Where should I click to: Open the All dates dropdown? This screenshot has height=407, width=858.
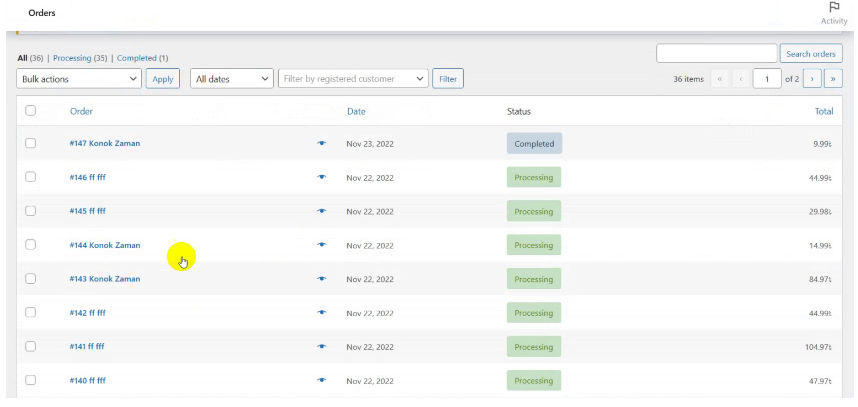coord(232,79)
